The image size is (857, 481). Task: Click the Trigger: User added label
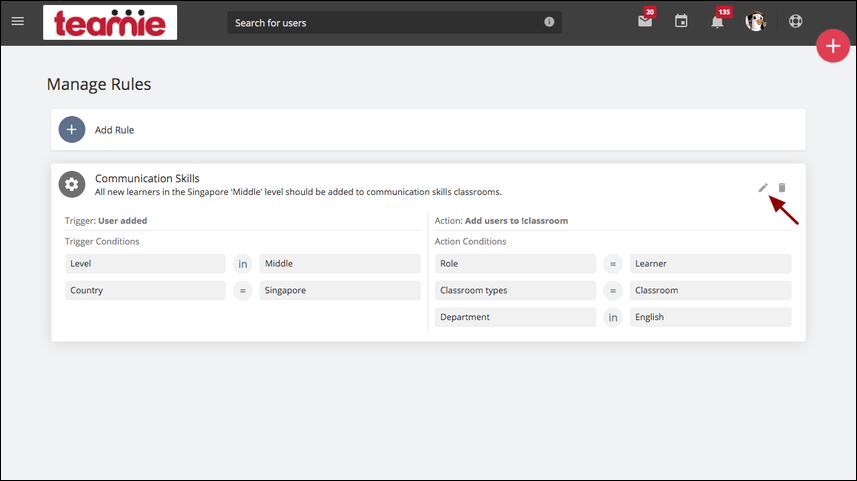106,221
